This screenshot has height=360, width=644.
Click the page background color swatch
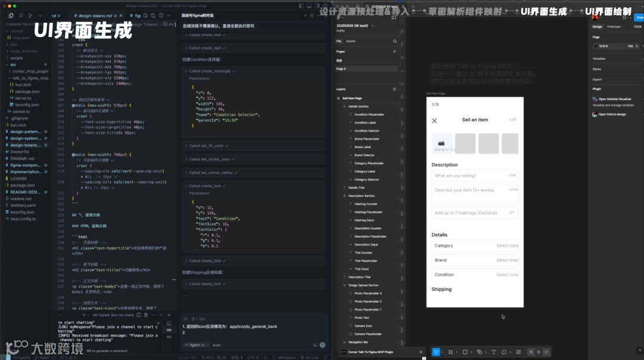point(595,45)
